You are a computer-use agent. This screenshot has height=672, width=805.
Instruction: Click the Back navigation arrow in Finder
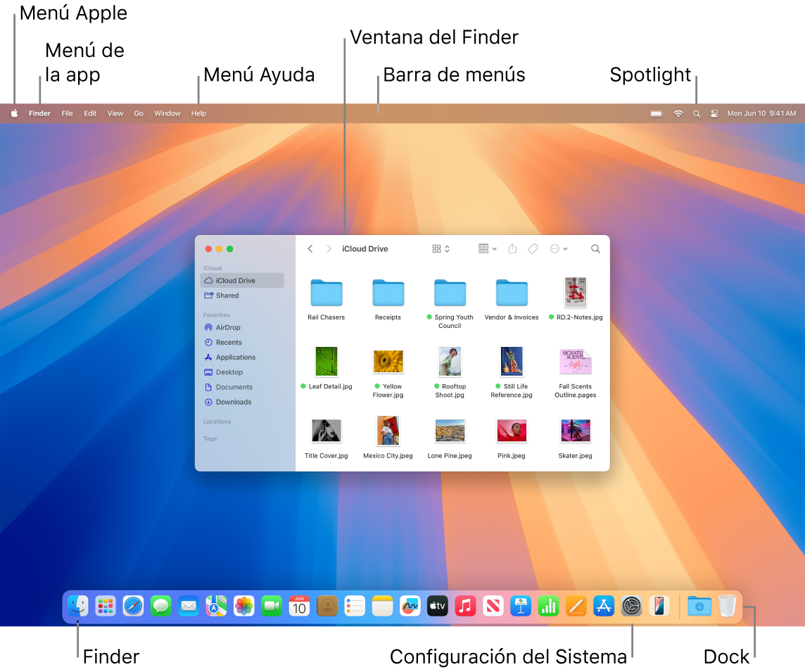[x=310, y=248]
